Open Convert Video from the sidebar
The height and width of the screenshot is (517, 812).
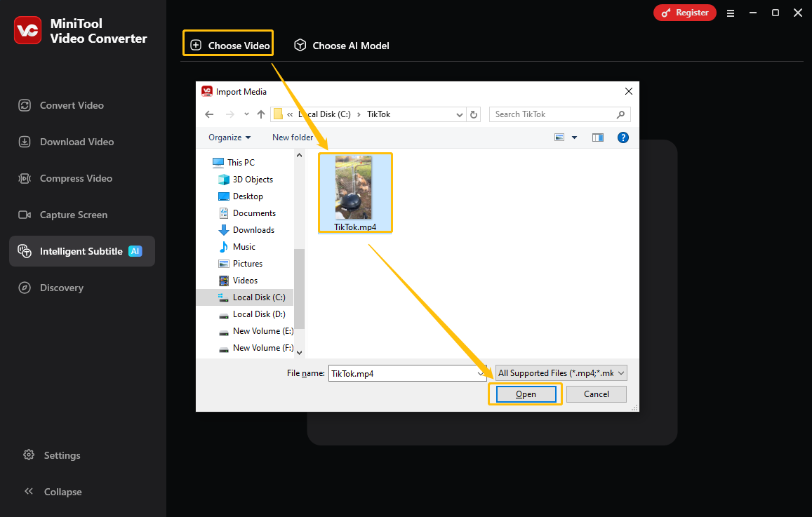pos(61,105)
